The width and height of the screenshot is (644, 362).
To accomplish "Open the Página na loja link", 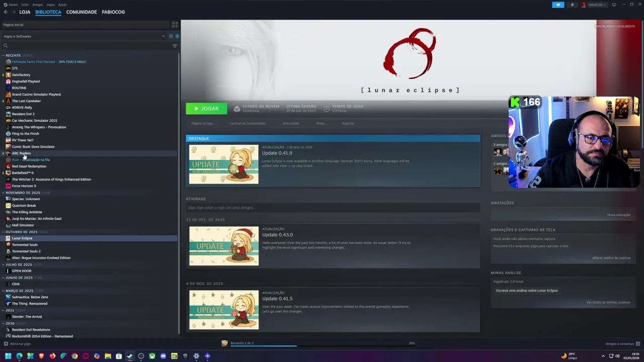I will tap(202, 123).
